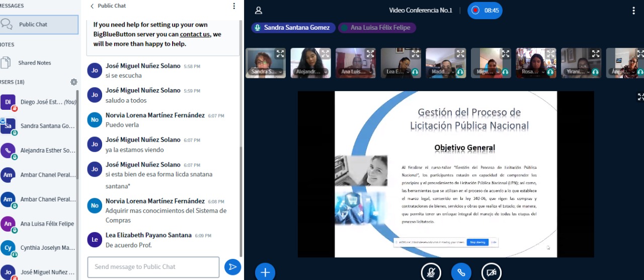Image resolution: width=644 pixels, height=280 pixels.
Task: Open Alejandr... webcam name dropdown
Action: [310, 72]
